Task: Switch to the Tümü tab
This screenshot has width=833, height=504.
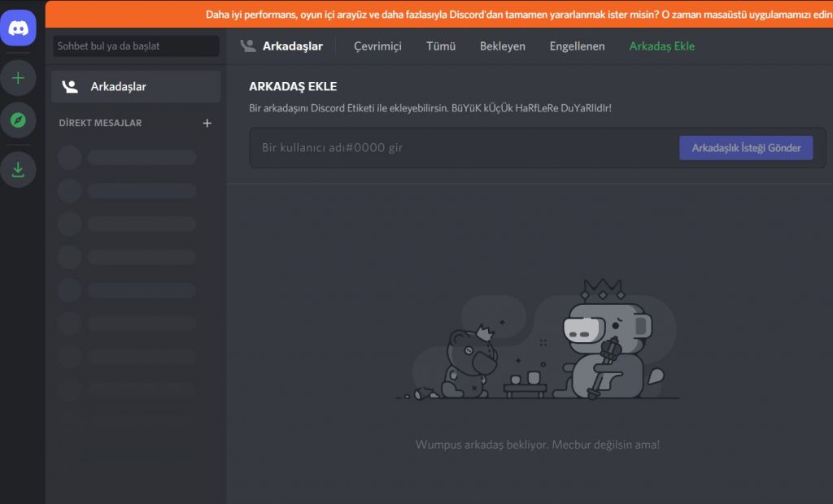Action: click(x=440, y=46)
